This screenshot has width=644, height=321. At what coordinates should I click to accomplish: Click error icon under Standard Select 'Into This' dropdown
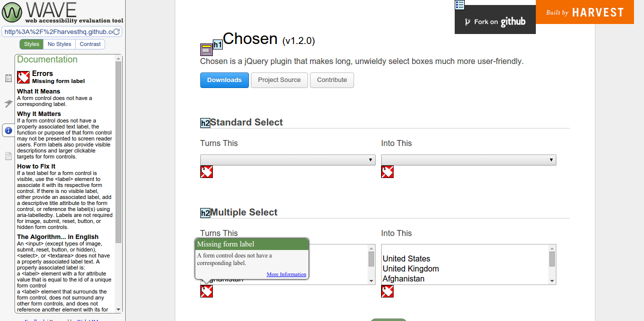tap(387, 171)
